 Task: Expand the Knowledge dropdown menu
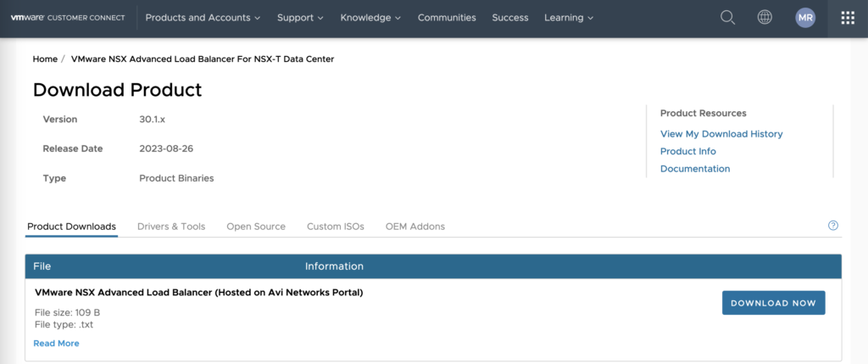[370, 18]
